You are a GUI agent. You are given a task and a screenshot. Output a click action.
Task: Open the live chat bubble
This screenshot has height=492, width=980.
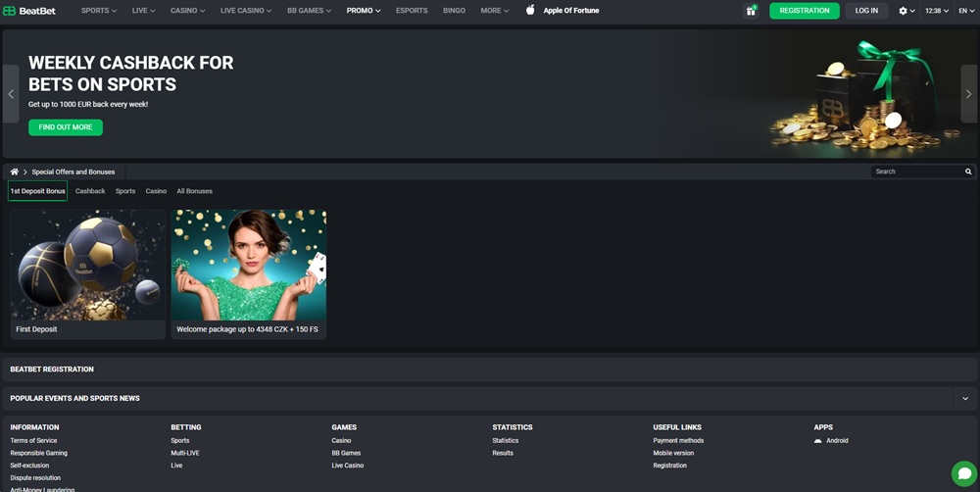coord(963,473)
